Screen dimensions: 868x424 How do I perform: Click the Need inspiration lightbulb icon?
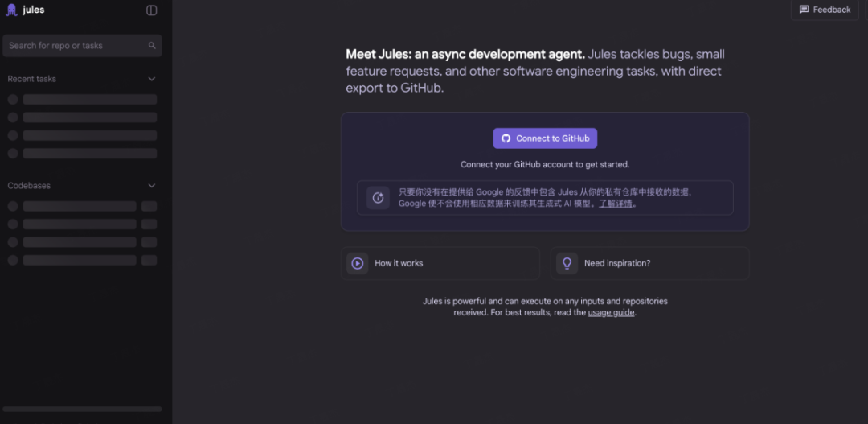click(x=567, y=263)
